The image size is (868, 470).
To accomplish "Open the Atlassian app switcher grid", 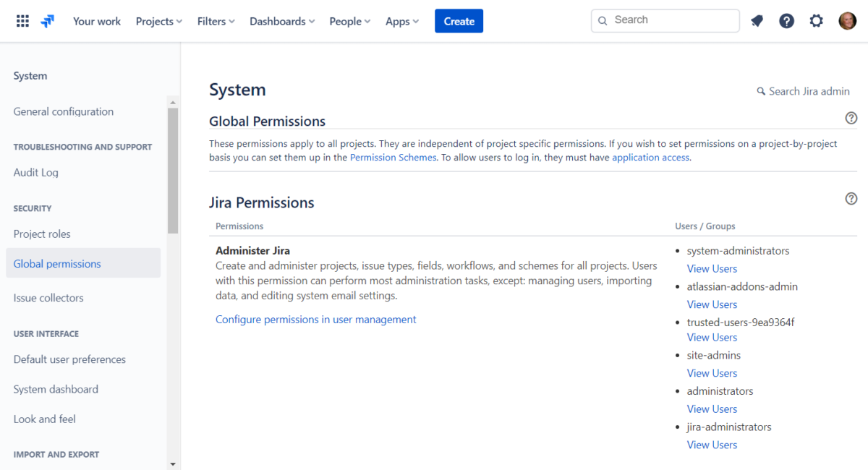I will point(22,20).
